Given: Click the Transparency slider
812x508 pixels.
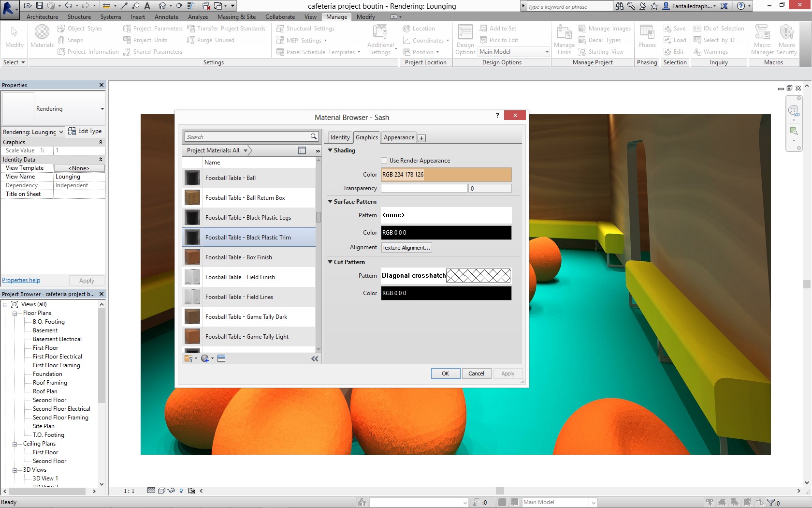Looking at the screenshot, I should coord(424,188).
